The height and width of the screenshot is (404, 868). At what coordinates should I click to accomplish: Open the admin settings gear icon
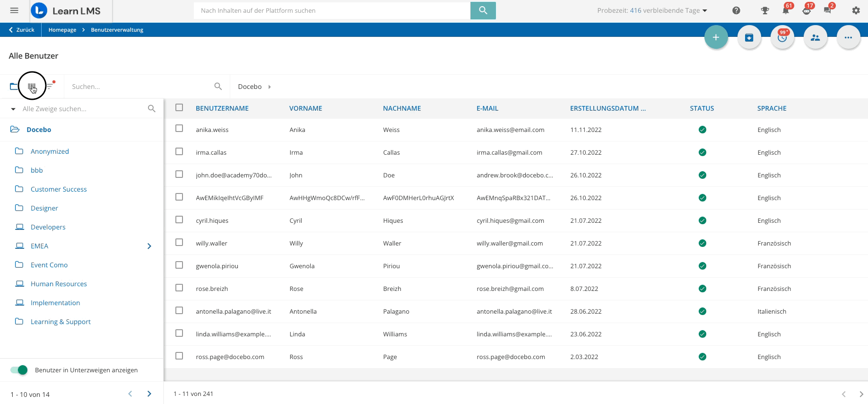pos(856,10)
